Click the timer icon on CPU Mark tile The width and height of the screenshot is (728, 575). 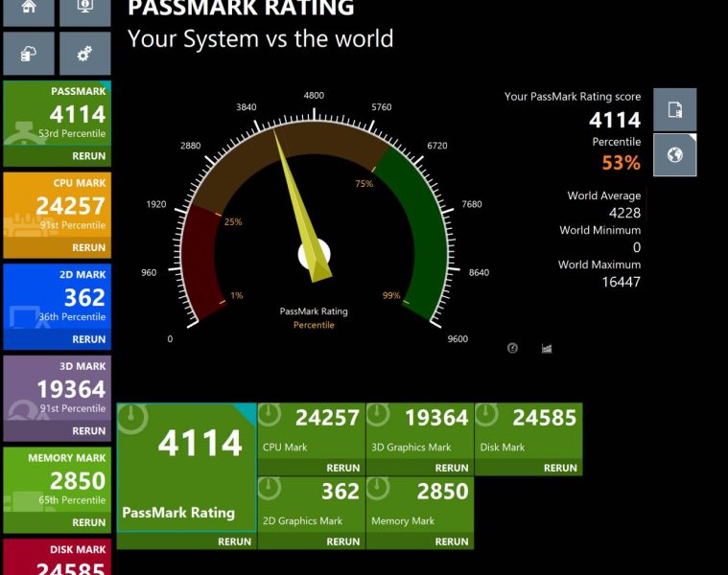coord(270,414)
